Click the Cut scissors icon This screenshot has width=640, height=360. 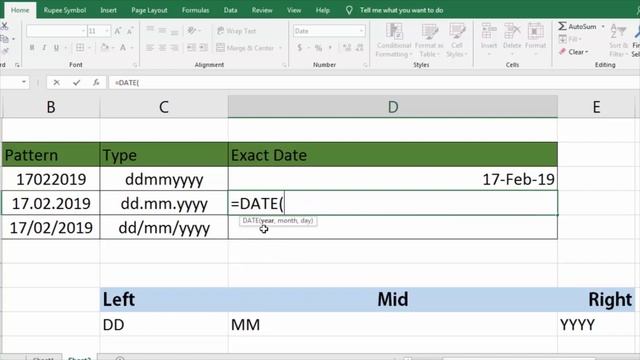pyautogui.click(x=4, y=26)
